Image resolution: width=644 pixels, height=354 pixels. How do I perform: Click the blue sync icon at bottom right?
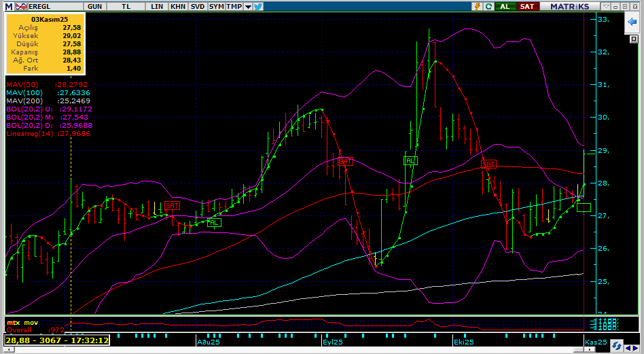[615, 345]
